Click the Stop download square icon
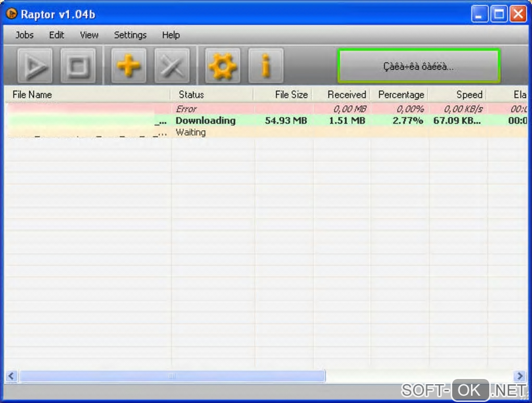 tap(78, 66)
